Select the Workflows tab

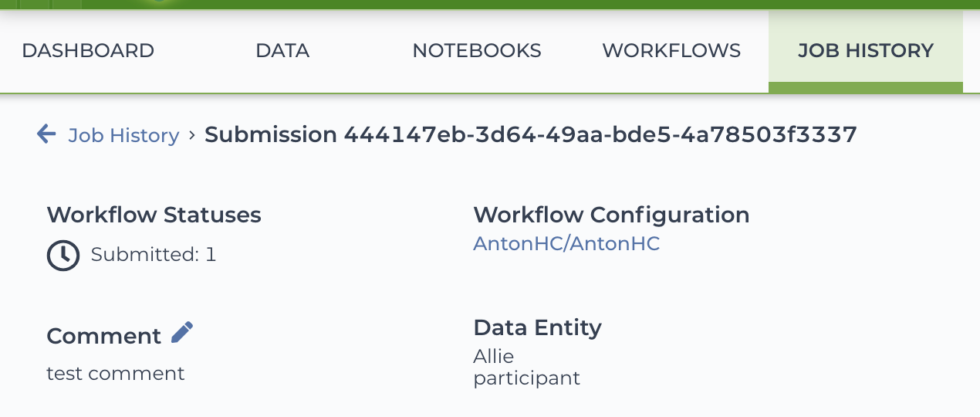671,51
